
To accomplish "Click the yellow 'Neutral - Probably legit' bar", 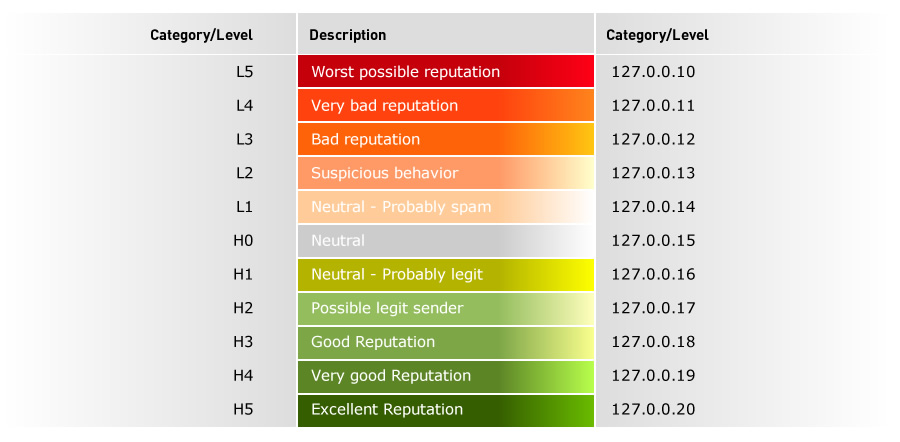I will coord(445,274).
